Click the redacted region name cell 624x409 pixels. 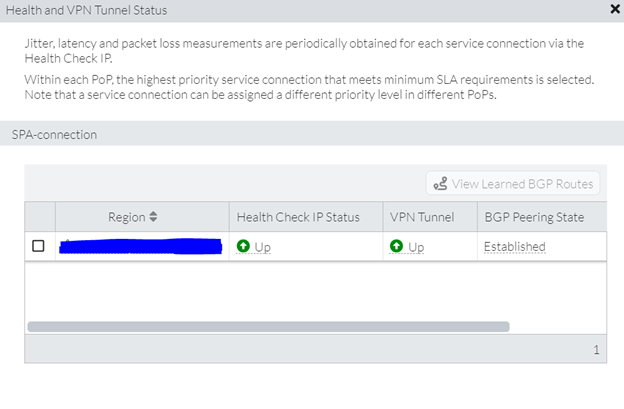tap(140, 246)
